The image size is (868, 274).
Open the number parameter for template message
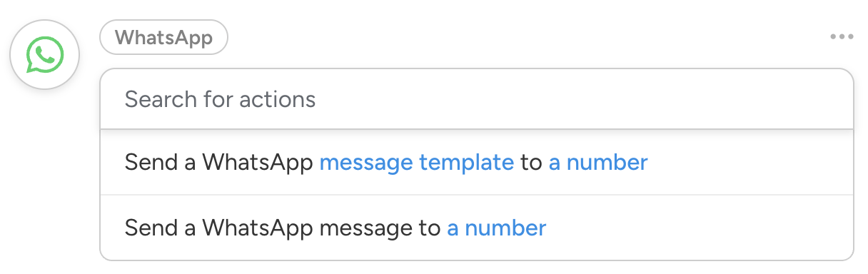[x=598, y=163]
